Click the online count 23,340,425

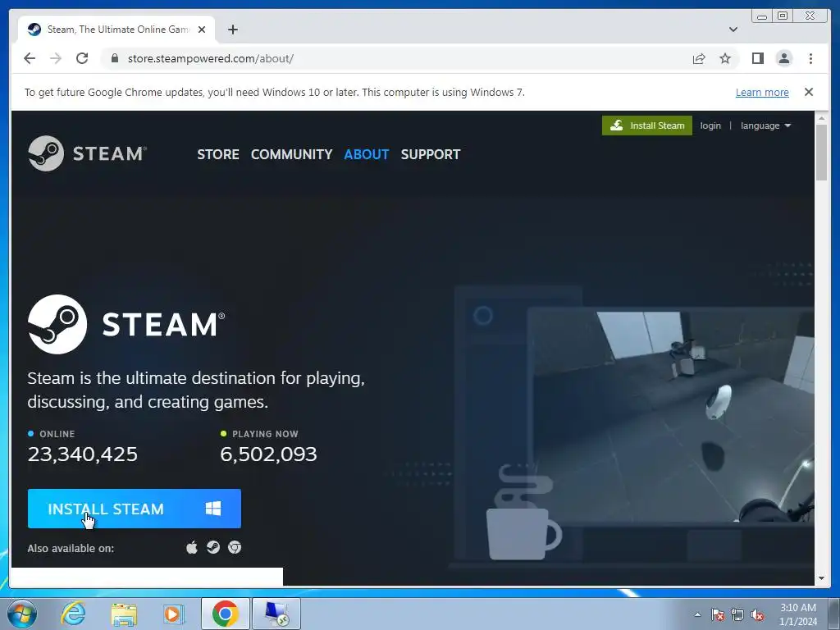click(83, 454)
